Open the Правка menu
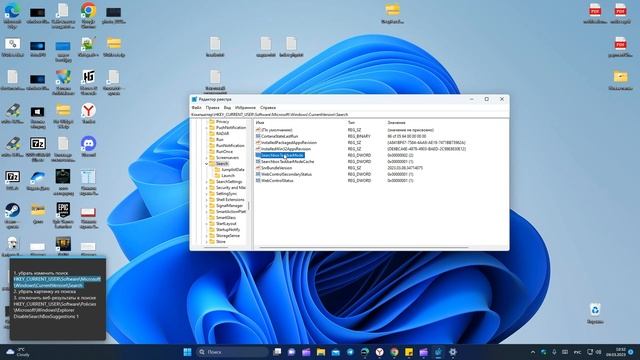The height and width of the screenshot is (360, 640). pos(212,108)
